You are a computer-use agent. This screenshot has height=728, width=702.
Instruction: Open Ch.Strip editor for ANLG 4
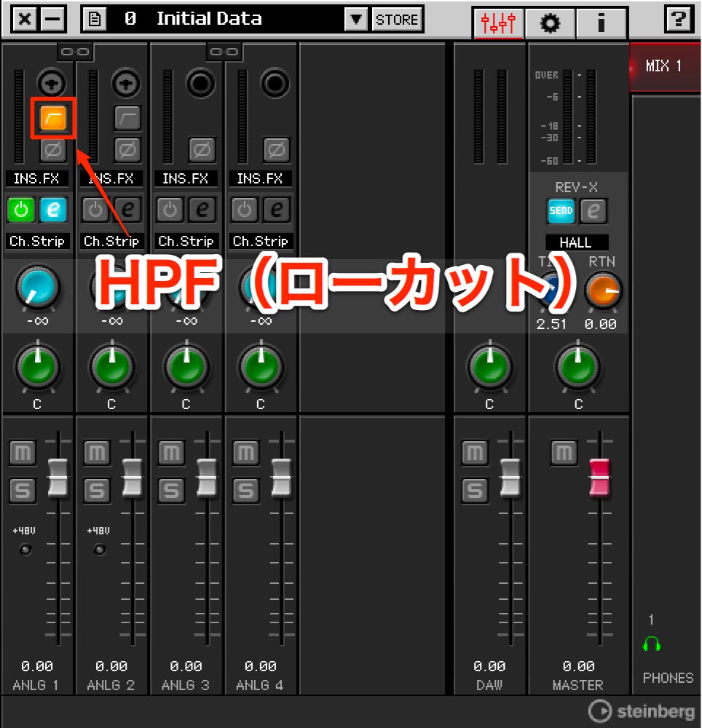point(276,210)
